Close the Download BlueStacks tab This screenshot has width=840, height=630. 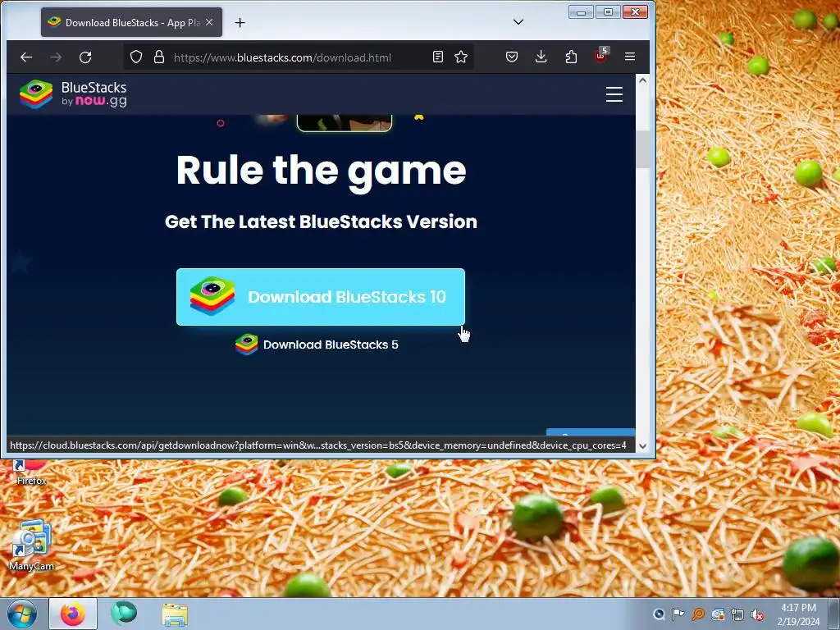[209, 22]
